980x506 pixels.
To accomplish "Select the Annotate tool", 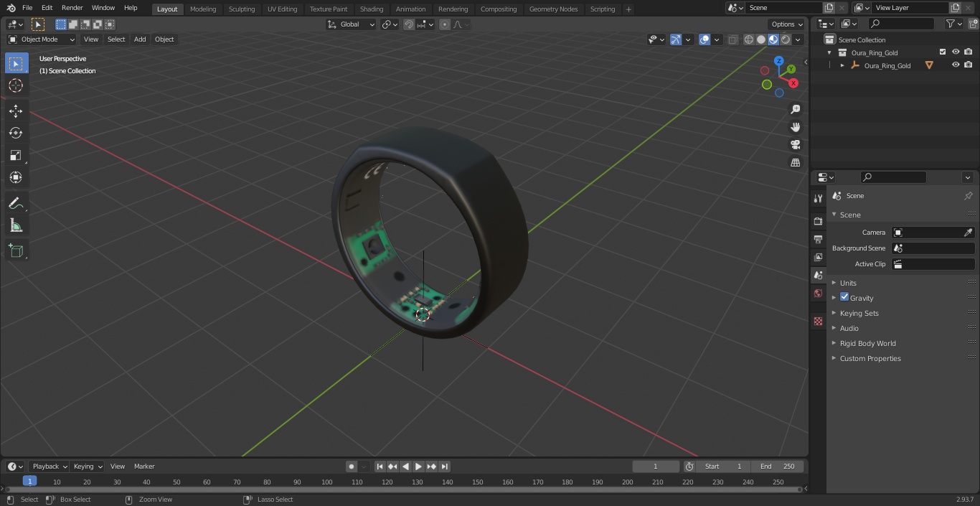I will pos(16,204).
